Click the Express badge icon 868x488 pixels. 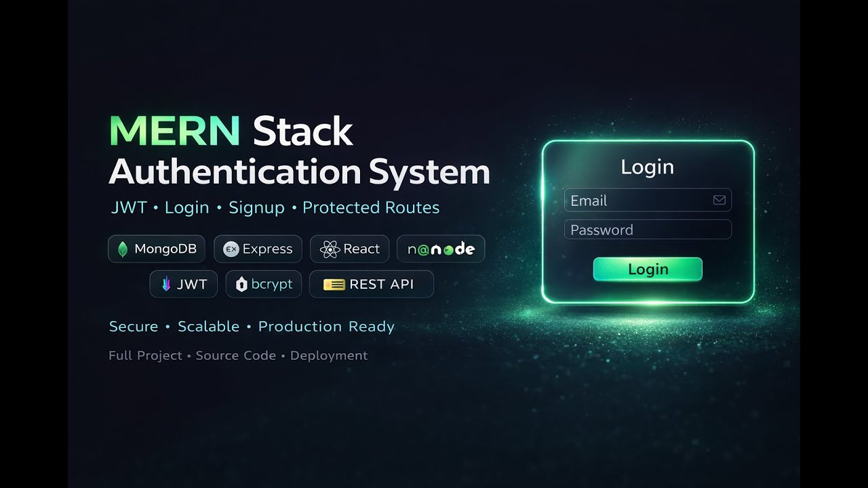[x=231, y=249]
